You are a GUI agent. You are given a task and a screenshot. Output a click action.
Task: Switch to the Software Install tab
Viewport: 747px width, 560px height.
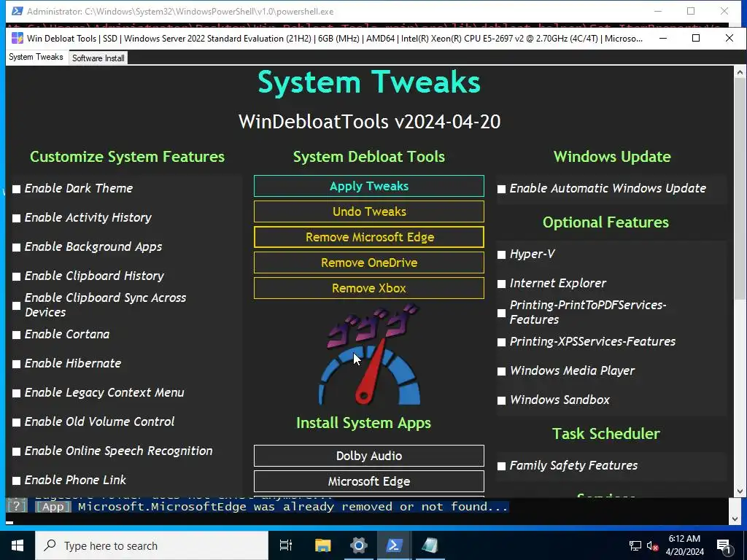98,58
